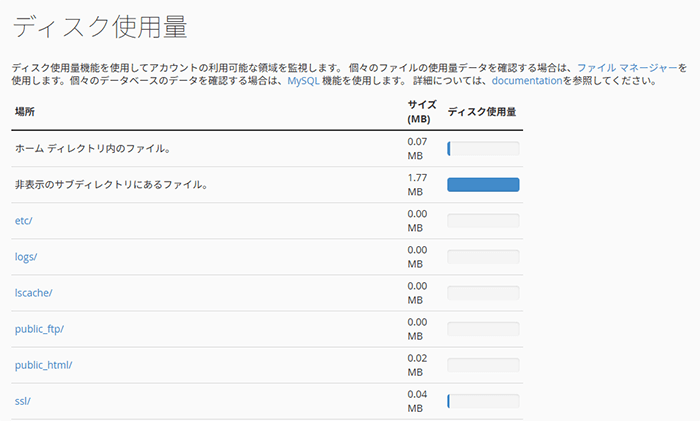Open the public_html/ directory link
The height and width of the screenshot is (421, 700).
point(43,365)
